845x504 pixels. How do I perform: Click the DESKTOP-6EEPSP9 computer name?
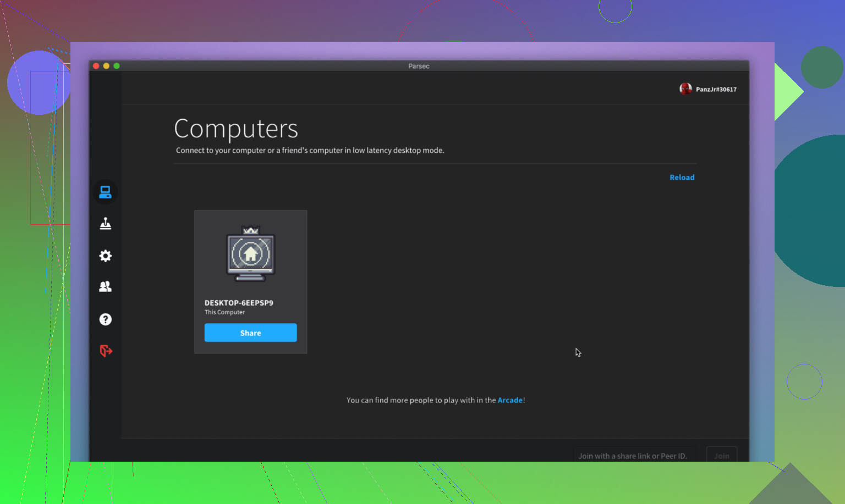coord(239,303)
